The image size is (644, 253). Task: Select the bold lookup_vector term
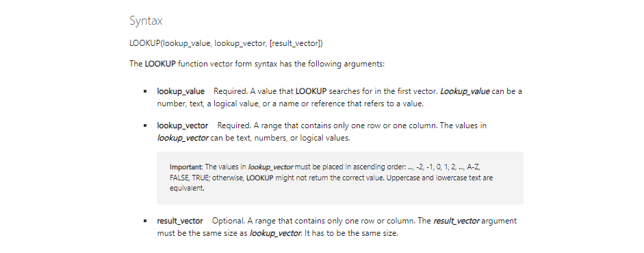[182, 125]
